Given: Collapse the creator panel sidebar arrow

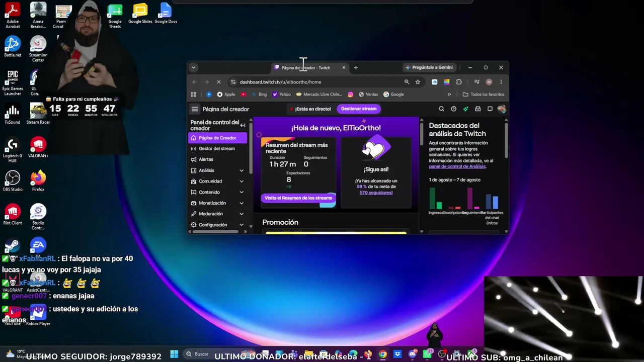Looking at the screenshot, I should [243, 125].
